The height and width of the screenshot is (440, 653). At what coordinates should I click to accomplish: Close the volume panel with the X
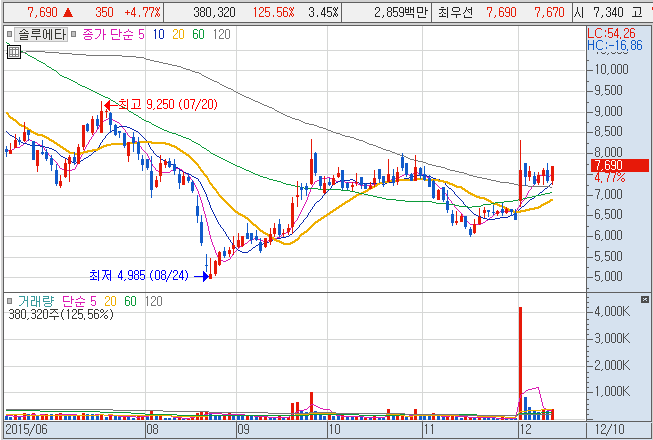point(645,299)
